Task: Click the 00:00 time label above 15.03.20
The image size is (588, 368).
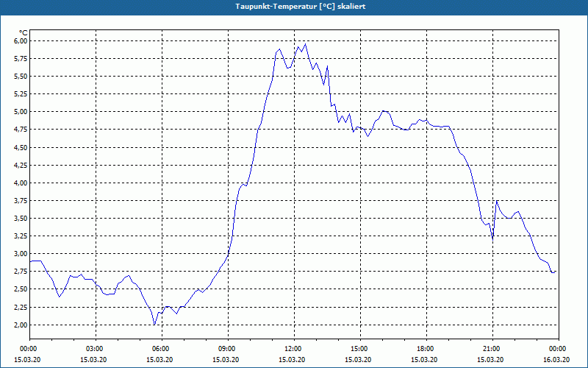Action: [x=27, y=349]
